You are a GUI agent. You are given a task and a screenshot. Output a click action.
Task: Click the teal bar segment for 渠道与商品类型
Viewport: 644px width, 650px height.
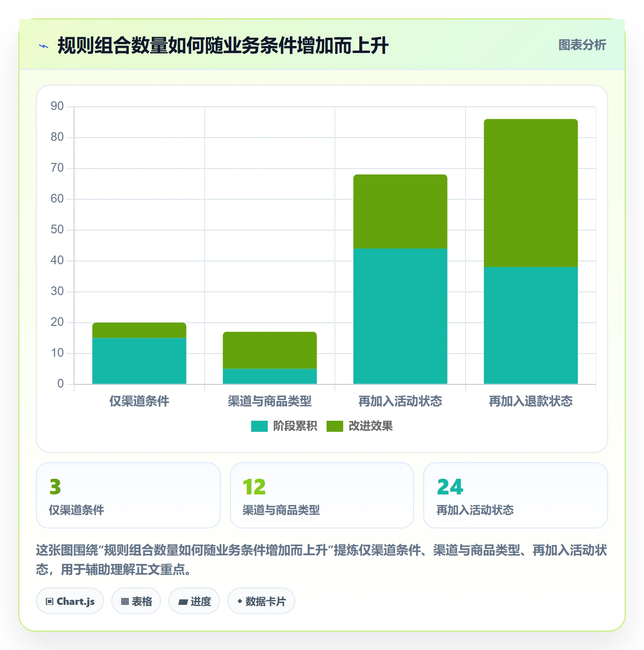coord(270,377)
